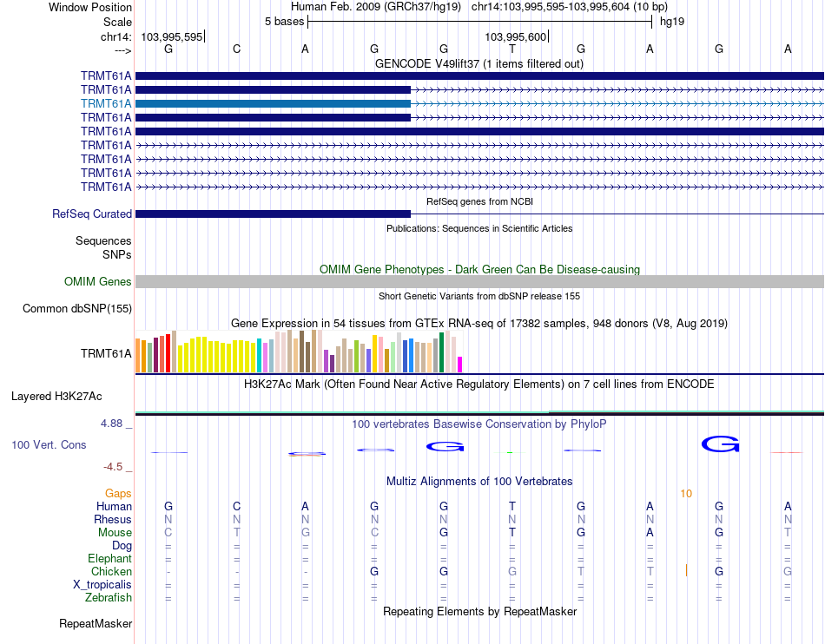825x644 pixels.
Task: Click the 103,995,595 coordinate marker
Action: (x=172, y=36)
